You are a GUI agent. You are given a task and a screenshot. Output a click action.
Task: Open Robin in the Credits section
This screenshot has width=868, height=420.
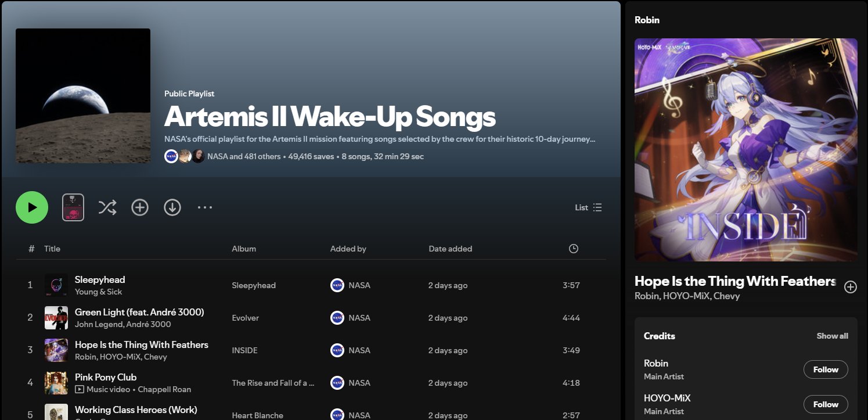point(656,363)
